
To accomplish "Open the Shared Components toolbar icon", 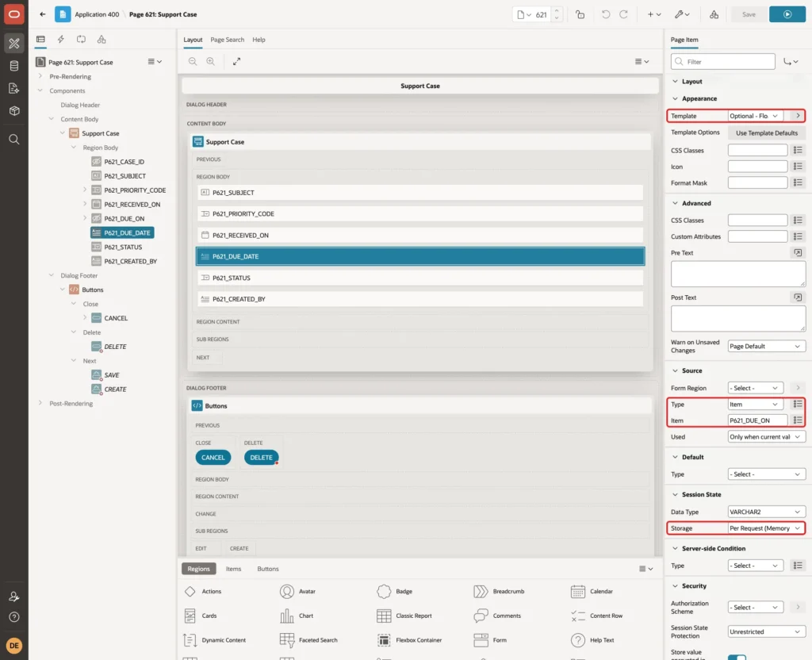I will click(714, 14).
